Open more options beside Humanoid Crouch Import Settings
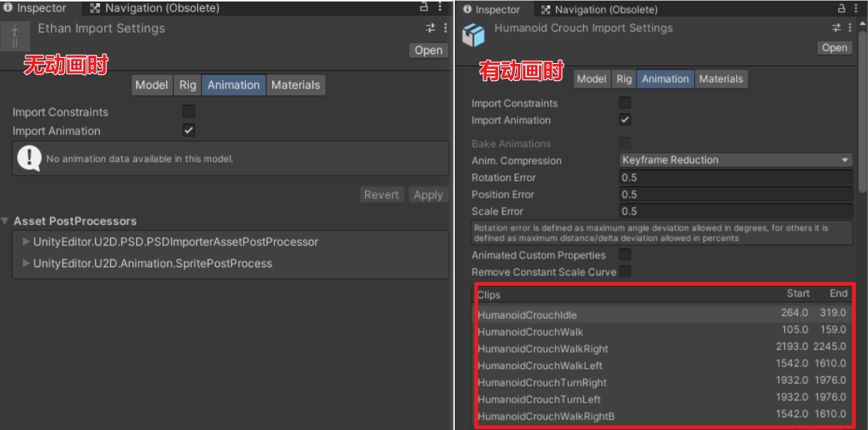 (x=852, y=28)
